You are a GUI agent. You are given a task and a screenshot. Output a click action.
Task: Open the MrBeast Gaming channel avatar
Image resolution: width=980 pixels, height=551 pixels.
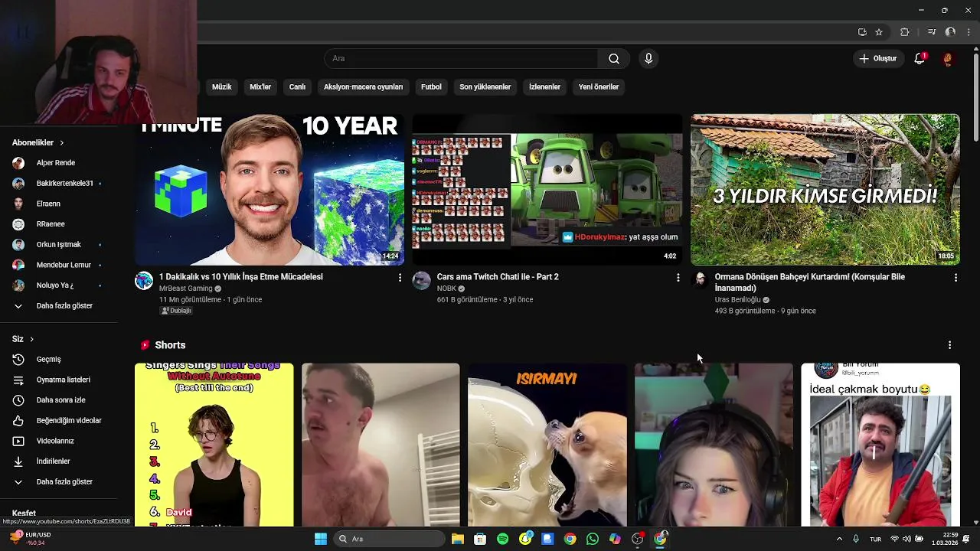144,281
